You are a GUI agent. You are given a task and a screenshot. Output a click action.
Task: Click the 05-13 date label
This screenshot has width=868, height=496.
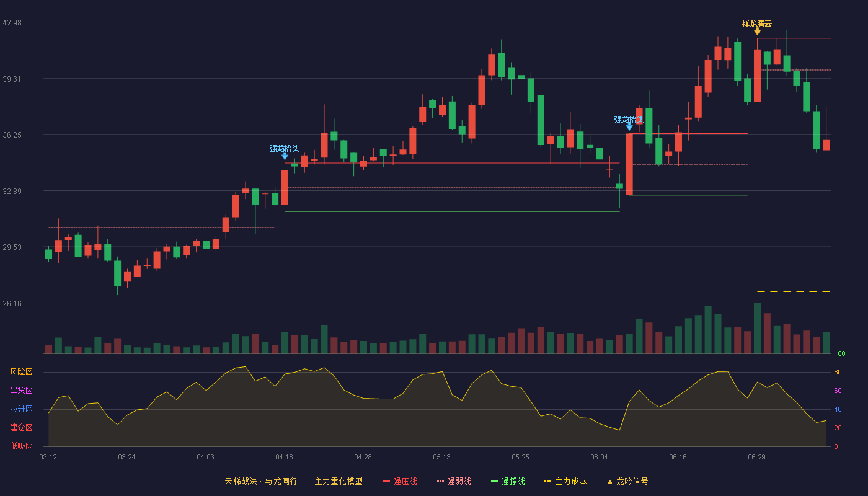(x=441, y=457)
